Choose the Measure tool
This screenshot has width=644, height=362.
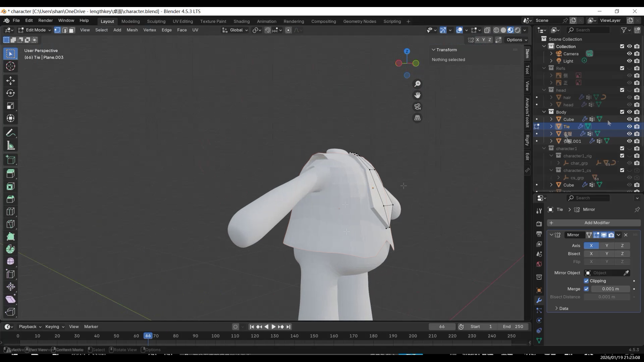[x=10, y=146]
